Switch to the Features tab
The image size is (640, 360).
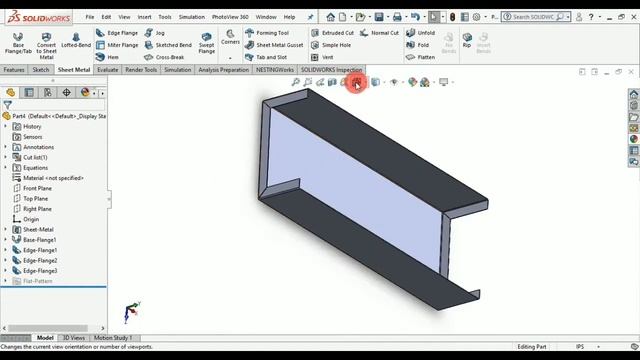click(14, 70)
